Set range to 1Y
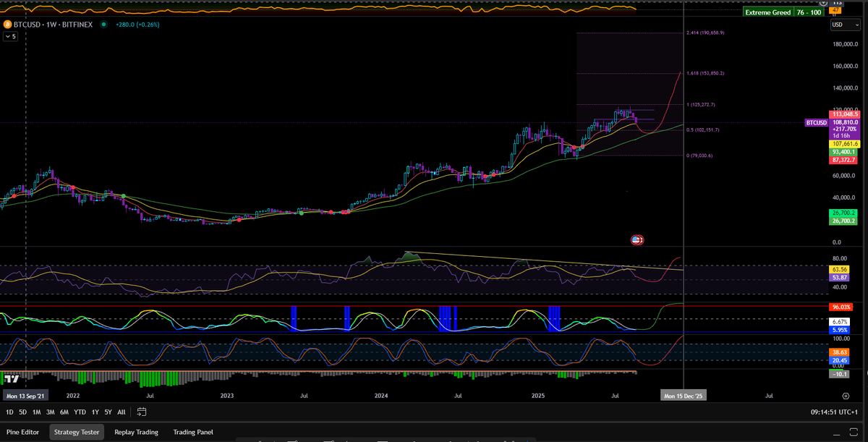Image resolution: width=868 pixels, height=442 pixels. [95, 412]
